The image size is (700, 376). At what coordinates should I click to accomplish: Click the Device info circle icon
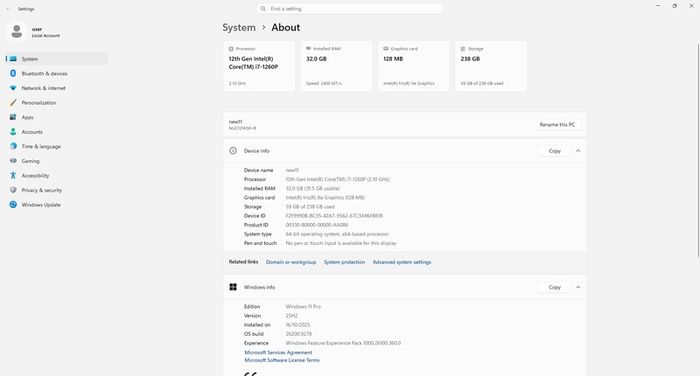233,151
